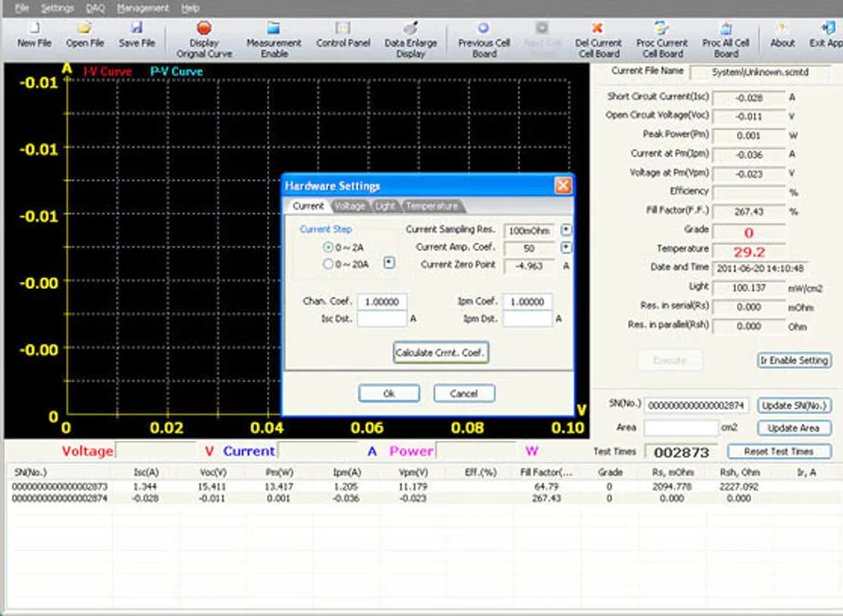Expand the Current Sampling Res. selector button
Screen dimensions: 843x616
(567, 230)
